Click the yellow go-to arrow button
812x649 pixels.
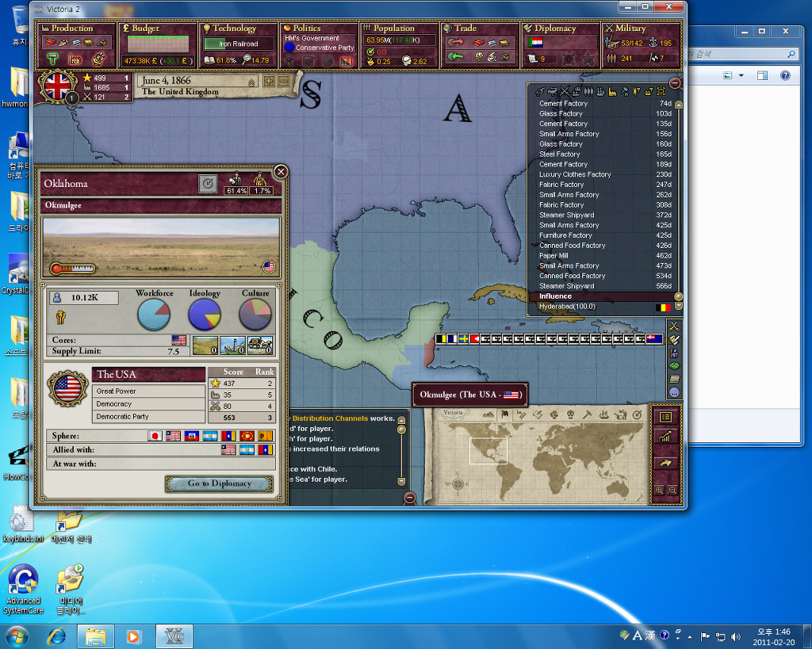665,464
